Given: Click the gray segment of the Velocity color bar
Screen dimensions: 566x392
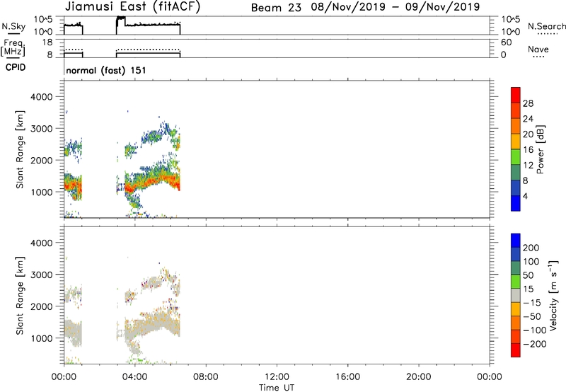Looking at the screenshot, I should pyautogui.click(x=516, y=295).
